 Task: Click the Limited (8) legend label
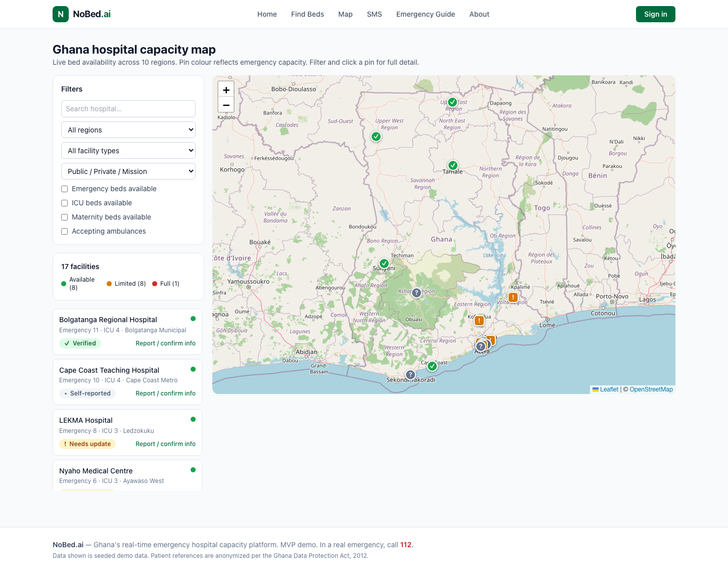130,284
